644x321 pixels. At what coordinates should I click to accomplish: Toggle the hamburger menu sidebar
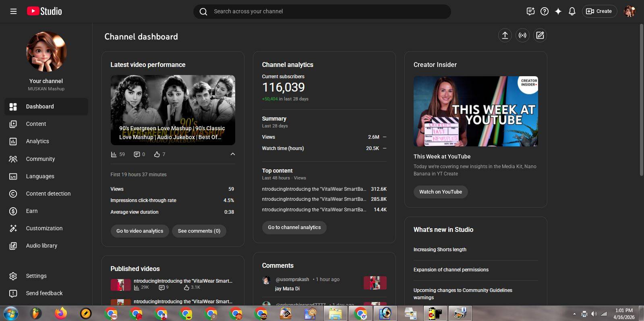pos(13,11)
